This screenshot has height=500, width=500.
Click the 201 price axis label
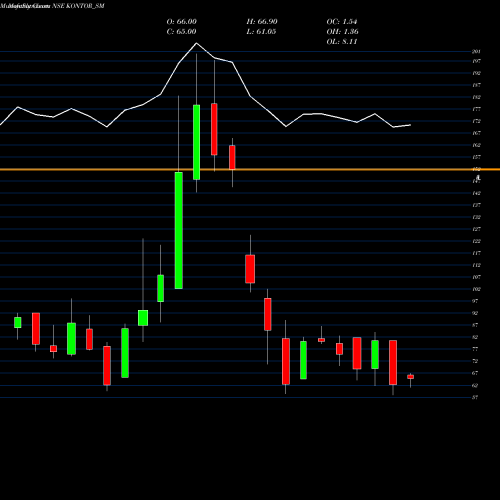click(476, 51)
